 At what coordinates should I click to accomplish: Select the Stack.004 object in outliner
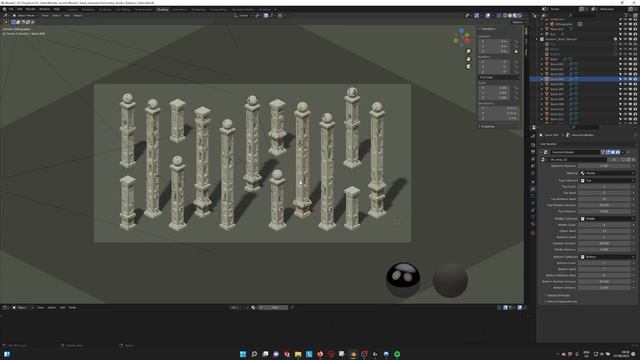557,79
